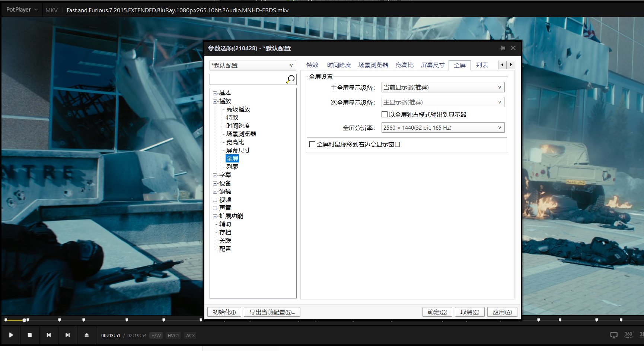The width and height of the screenshot is (644, 351).
Task: Click the 导出当前配置(S)... button
Action: point(272,312)
